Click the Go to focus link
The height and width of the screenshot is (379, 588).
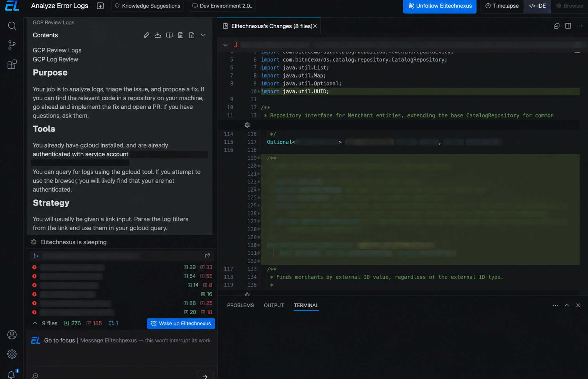(59, 340)
